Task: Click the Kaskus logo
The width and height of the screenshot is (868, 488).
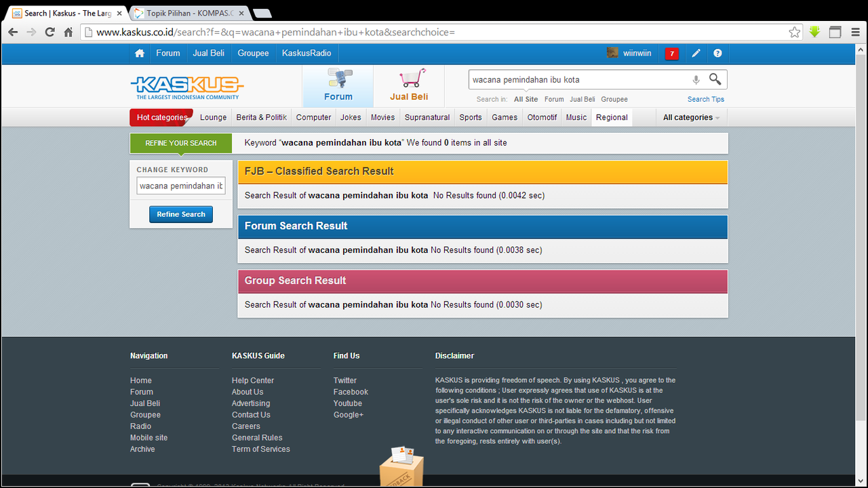Action: click(x=186, y=87)
